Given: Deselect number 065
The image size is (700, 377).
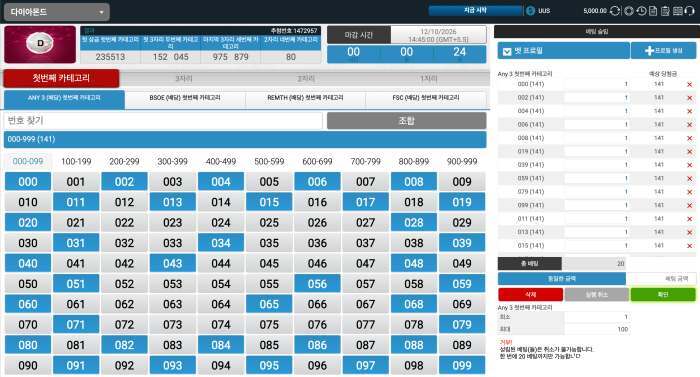Looking at the screenshot, I should pyautogui.click(x=269, y=304).
